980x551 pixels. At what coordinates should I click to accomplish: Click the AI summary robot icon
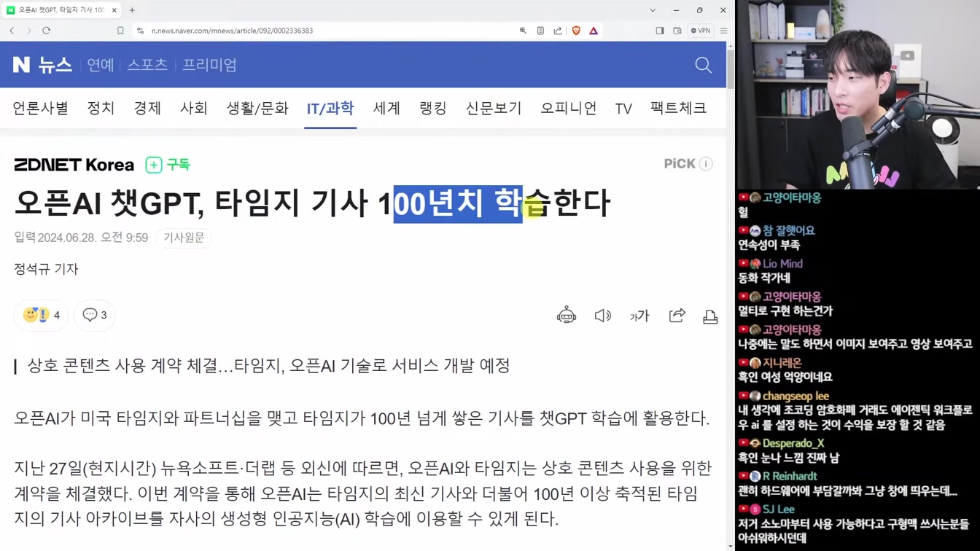point(567,316)
